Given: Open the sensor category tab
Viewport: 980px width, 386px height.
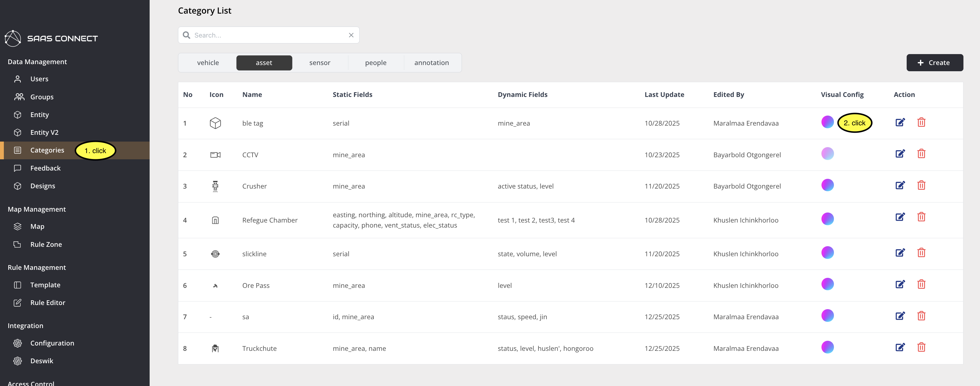Looking at the screenshot, I should tap(320, 62).
